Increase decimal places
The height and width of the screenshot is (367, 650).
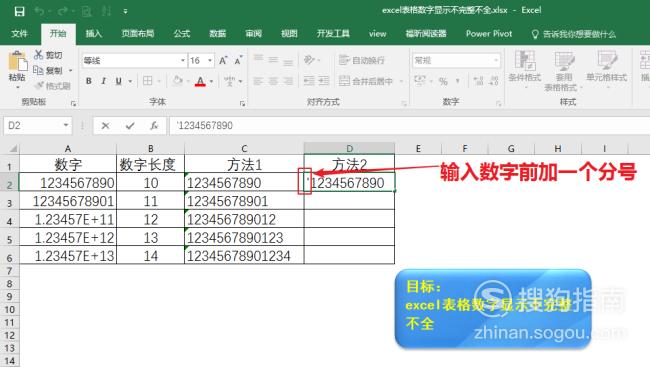478,81
